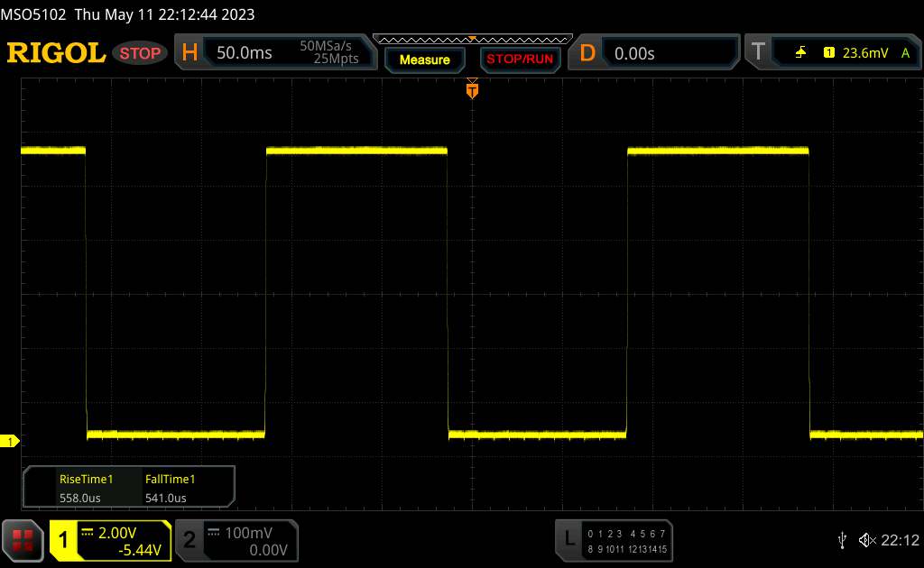Open the trigger T settings
This screenshot has height=568, width=924.
(758, 52)
